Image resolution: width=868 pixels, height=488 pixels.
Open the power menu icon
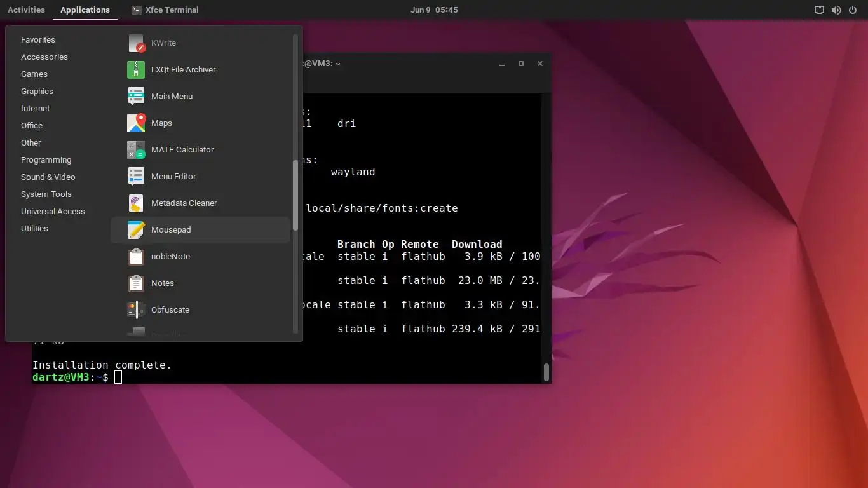pyautogui.click(x=853, y=10)
